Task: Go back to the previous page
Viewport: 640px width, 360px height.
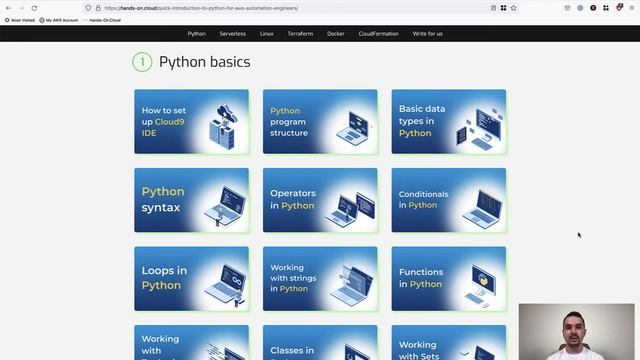Action: tap(9, 8)
